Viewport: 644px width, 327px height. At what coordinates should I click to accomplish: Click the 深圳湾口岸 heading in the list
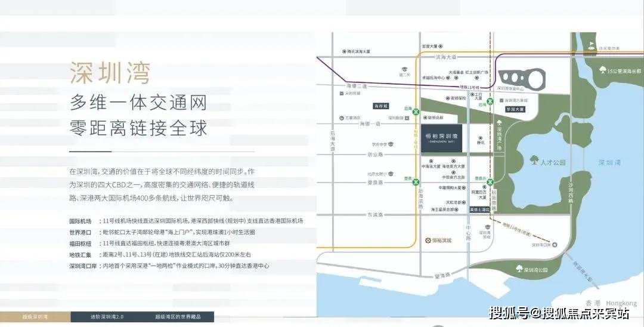[x=82, y=266]
